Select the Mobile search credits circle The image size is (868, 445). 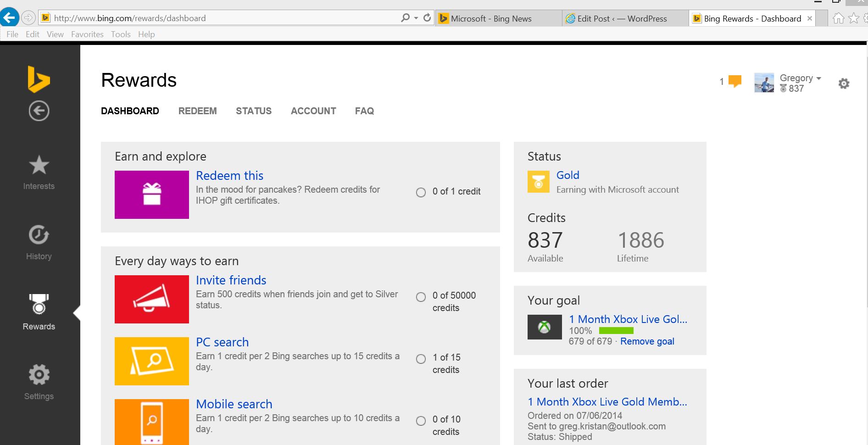click(x=421, y=421)
